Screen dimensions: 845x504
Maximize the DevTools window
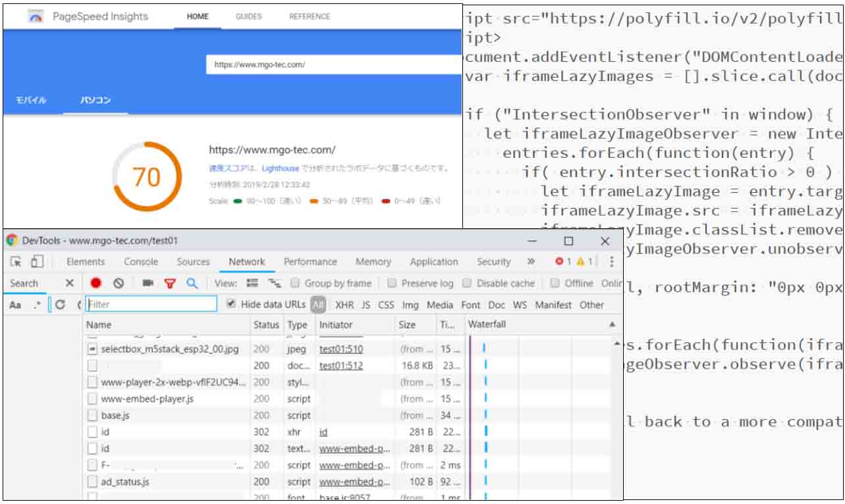[568, 241]
